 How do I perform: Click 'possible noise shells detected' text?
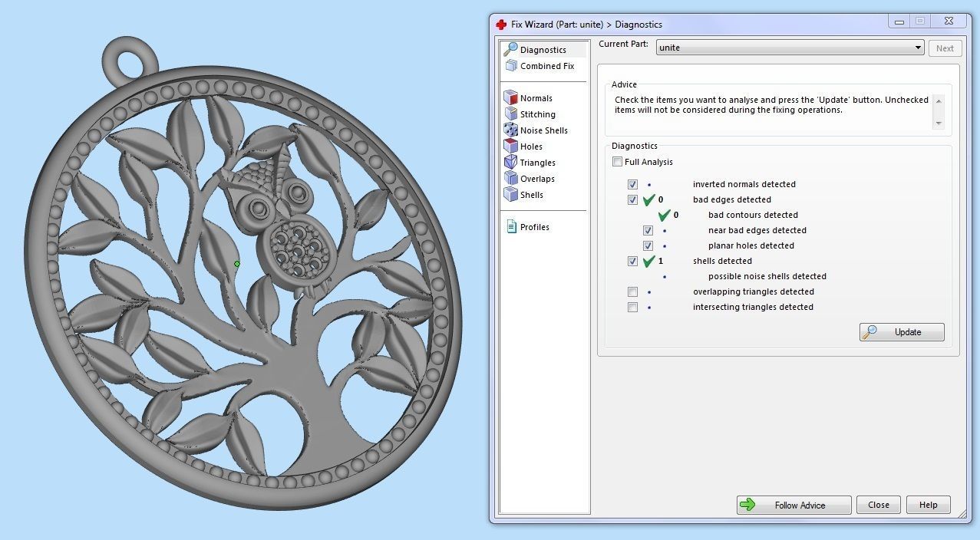(x=767, y=276)
